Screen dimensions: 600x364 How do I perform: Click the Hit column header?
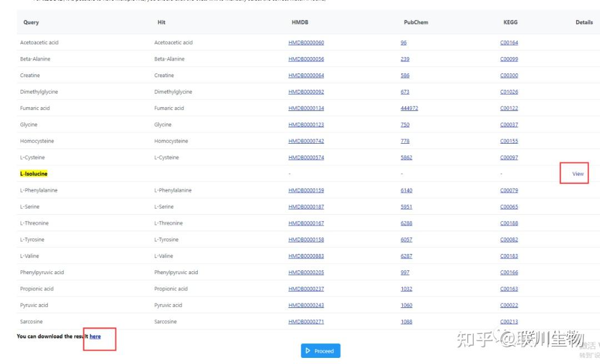[x=162, y=22]
